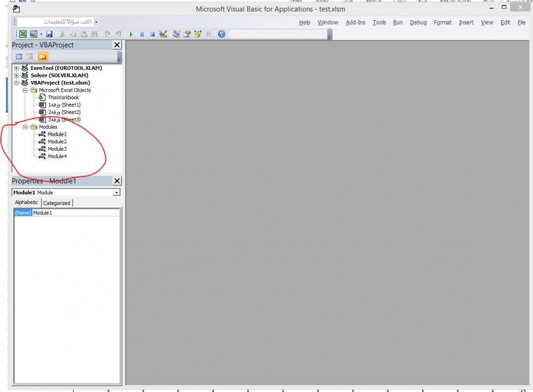Switch to the Categorized properties tab
This screenshot has width=533, height=392.
(x=57, y=203)
